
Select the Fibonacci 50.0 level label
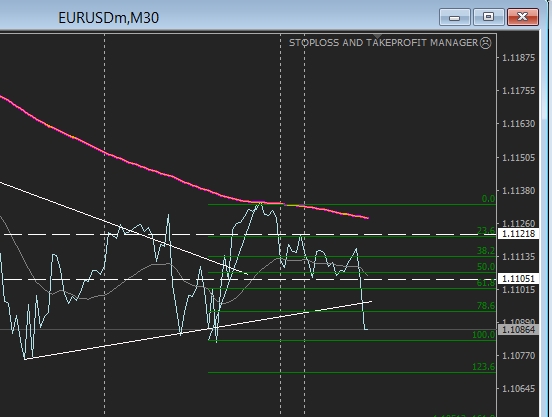(486, 267)
